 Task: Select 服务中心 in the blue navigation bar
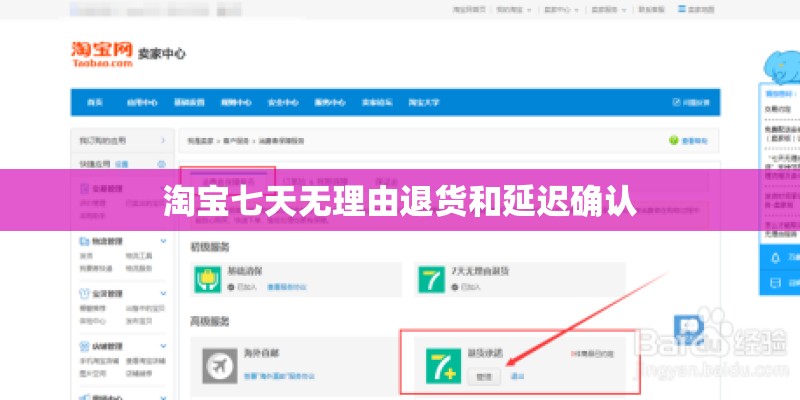tap(330, 102)
